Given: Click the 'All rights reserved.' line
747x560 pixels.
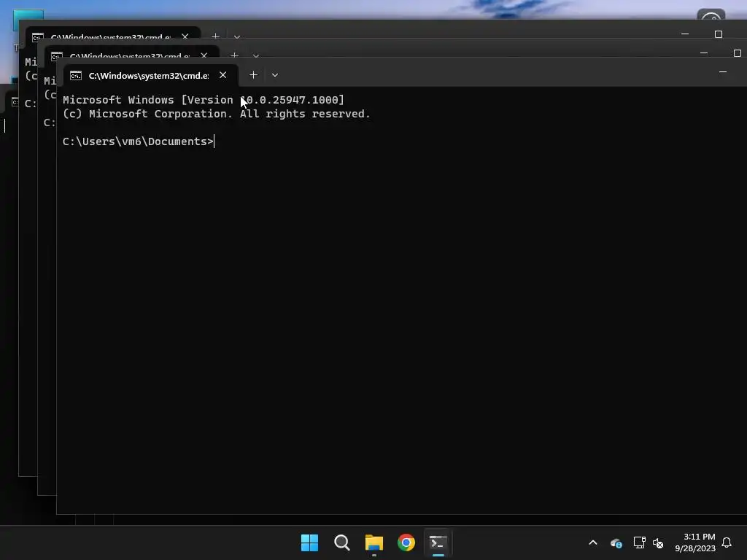Looking at the screenshot, I should (216, 114).
